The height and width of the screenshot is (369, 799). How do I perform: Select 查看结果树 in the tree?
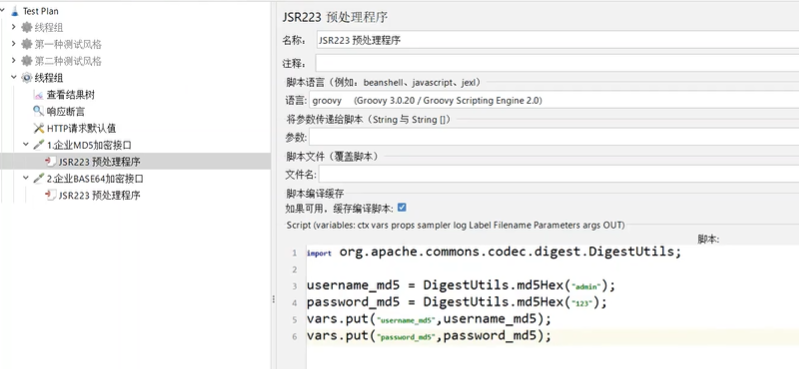[x=71, y=95]
